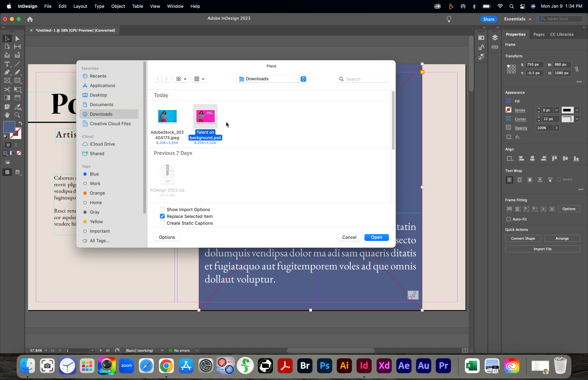Viewport: 588px width, 380px height.
Task: Switch to the Pages tab
Action: tap(539, 34)
